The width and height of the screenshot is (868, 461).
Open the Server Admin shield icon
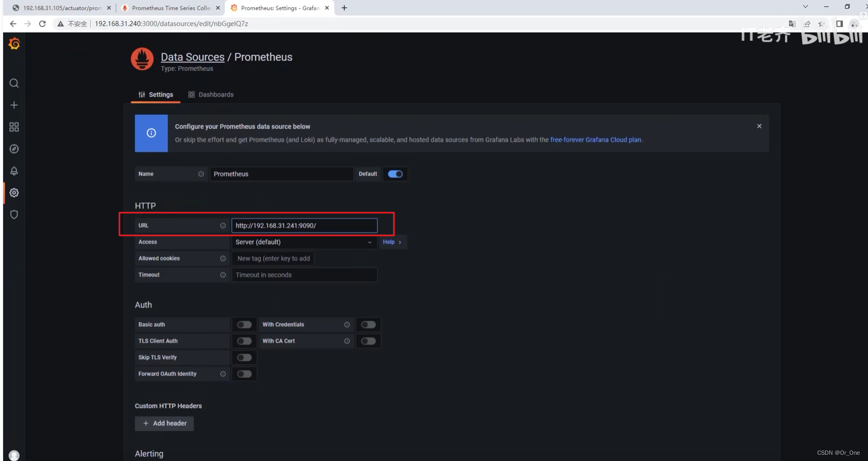[x=14, y=214]
